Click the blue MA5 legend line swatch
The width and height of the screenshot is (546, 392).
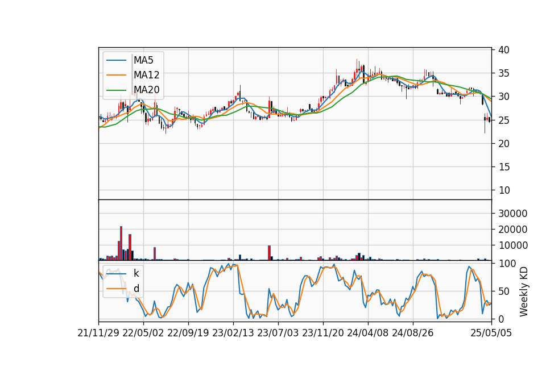pyautogui.click(x=116, y=60)
